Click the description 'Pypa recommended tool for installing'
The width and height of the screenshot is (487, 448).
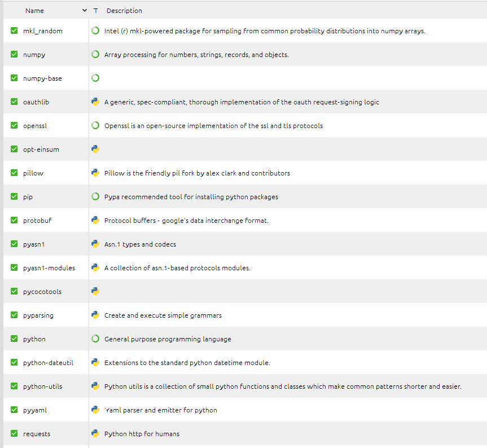point(191,197)
